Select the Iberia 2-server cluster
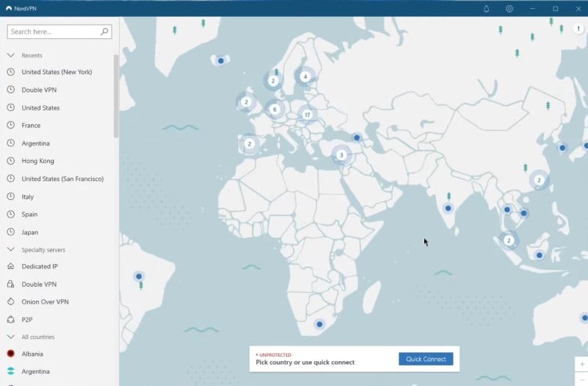This screenshot has width=588, height=386. pos(249,143)
